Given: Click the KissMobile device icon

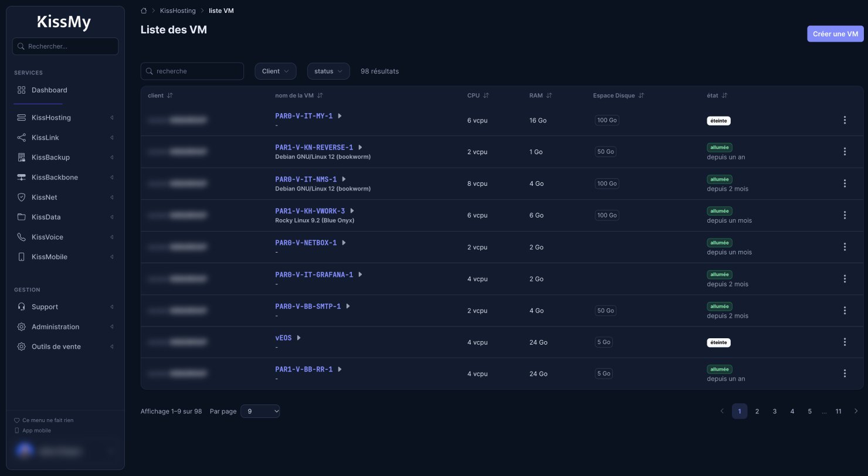Looking at the screenshot, I should pos(22,257).
